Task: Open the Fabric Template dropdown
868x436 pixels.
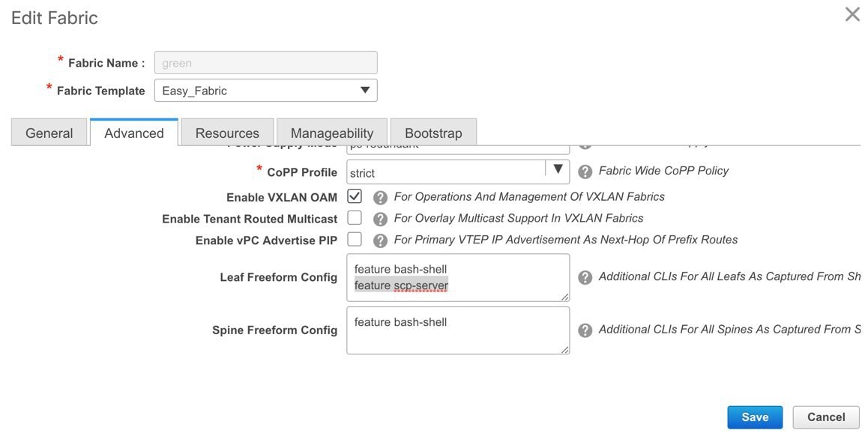Action: pyautogui.click(x=265, y=90)
